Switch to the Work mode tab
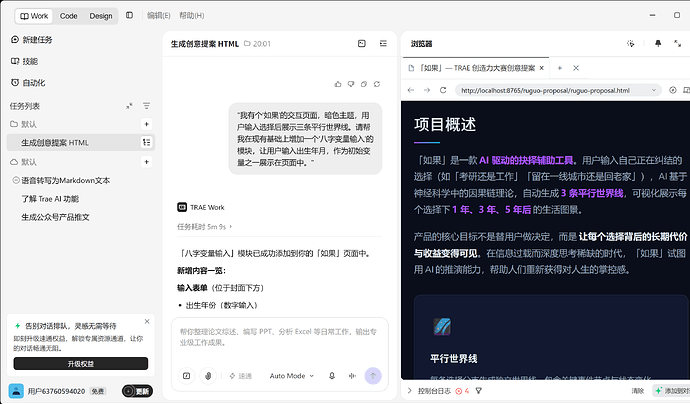 coord(34,16)
